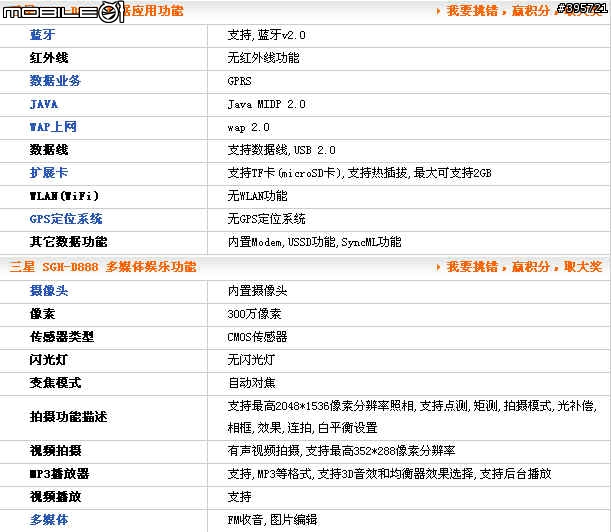
Task: Select the 支持数据线, USB 2.0 value
Action: (281, 150)
